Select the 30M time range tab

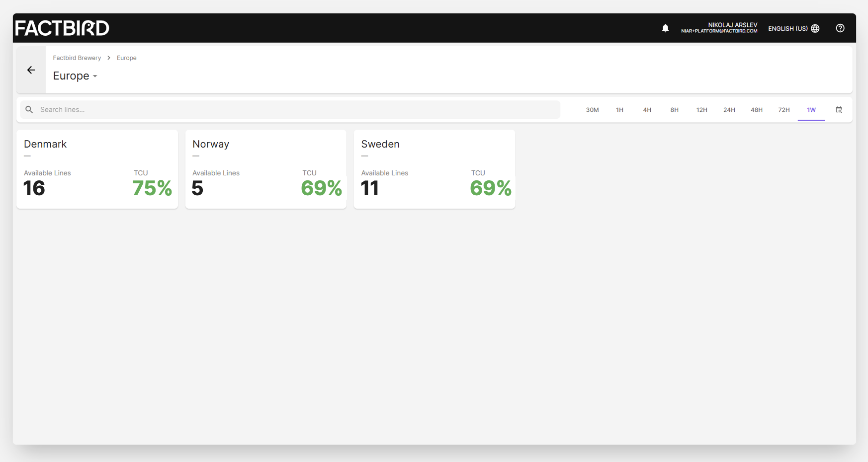592,110
